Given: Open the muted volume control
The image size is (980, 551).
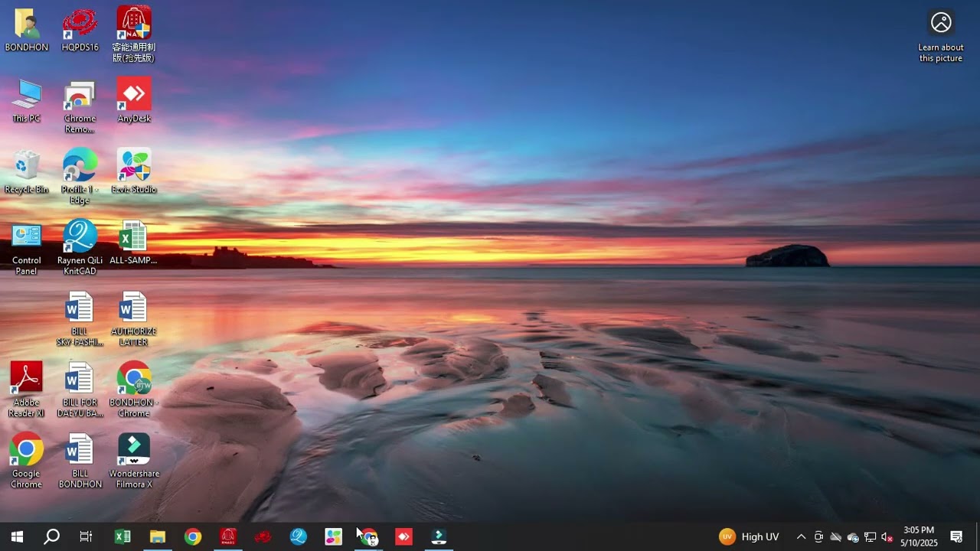Looking at the screenshot, I should click(887, 537).
